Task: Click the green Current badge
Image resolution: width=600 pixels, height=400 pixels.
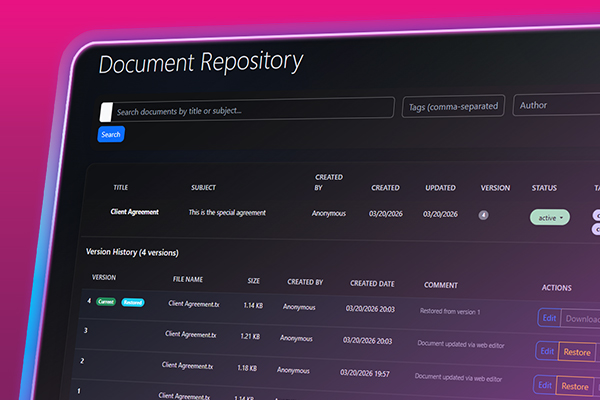Action: click(x=107, y=301)
